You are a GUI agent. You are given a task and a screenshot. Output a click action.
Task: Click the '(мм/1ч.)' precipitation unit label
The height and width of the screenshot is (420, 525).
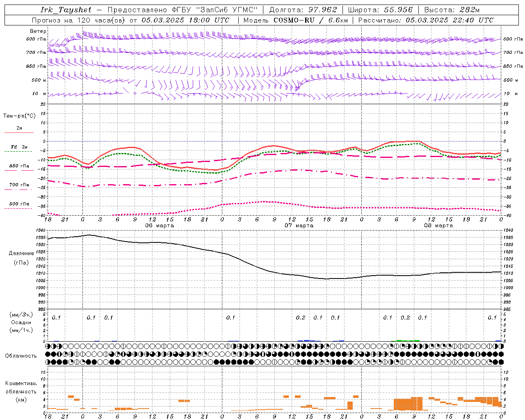point(21,330)
